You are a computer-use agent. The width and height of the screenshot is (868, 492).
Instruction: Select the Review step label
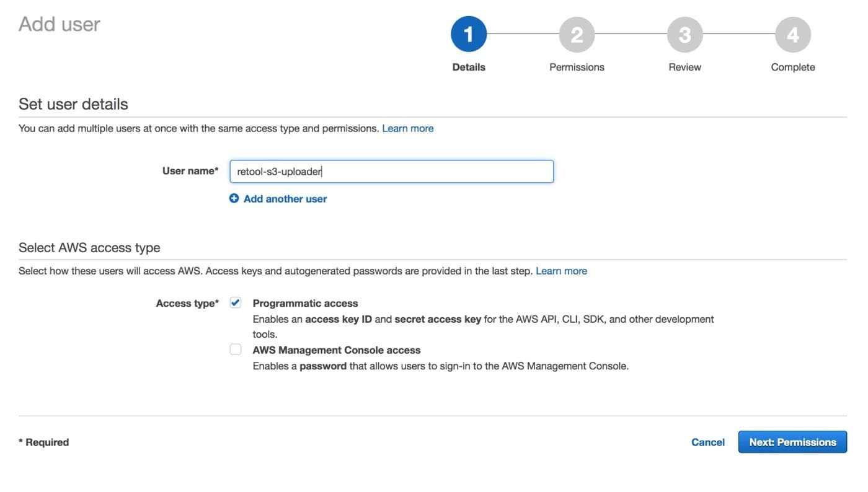[x=684, y=67]
